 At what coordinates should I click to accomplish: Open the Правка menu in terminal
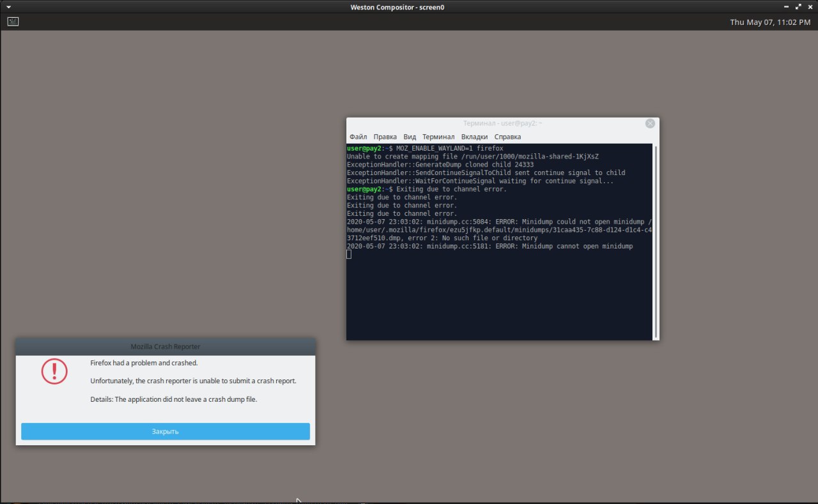point(385,137)
